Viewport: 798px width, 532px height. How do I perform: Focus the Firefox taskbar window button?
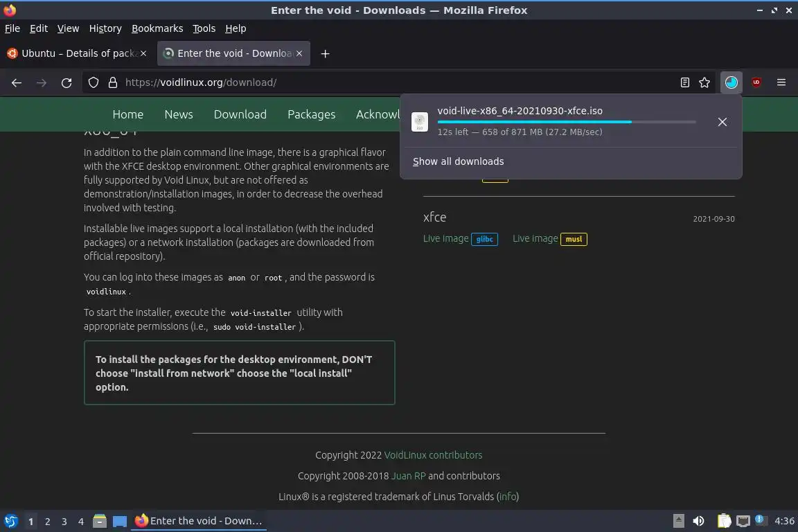click(199, 521)
